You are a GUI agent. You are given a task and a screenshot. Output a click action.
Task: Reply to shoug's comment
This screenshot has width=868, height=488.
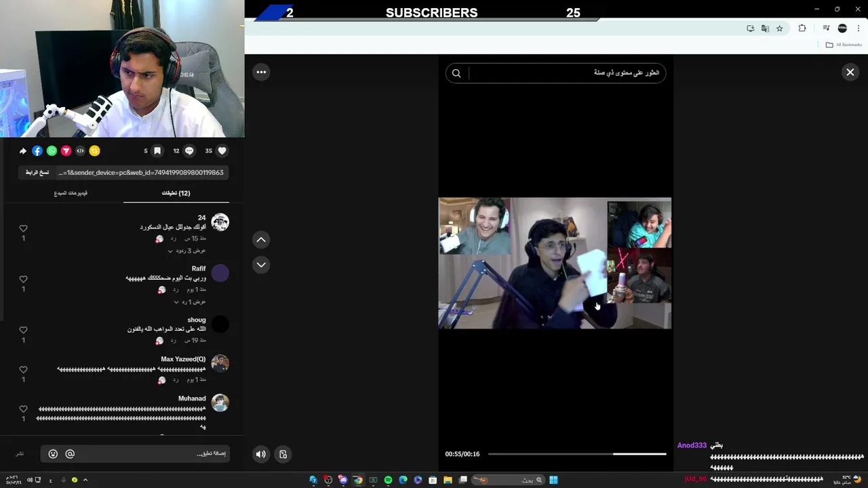tap(174, 340)
